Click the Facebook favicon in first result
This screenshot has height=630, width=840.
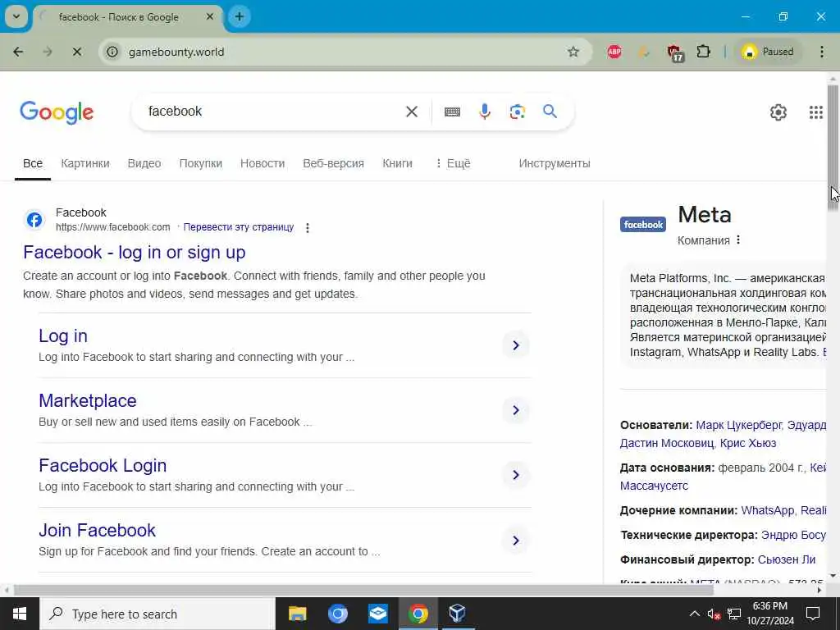[x=34, y=220]
